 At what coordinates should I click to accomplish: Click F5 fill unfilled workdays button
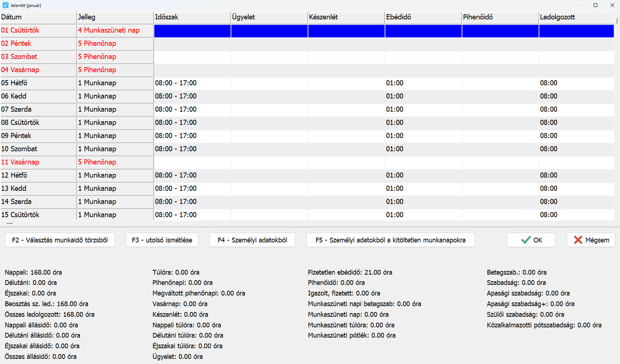click(x=390, y=240)
